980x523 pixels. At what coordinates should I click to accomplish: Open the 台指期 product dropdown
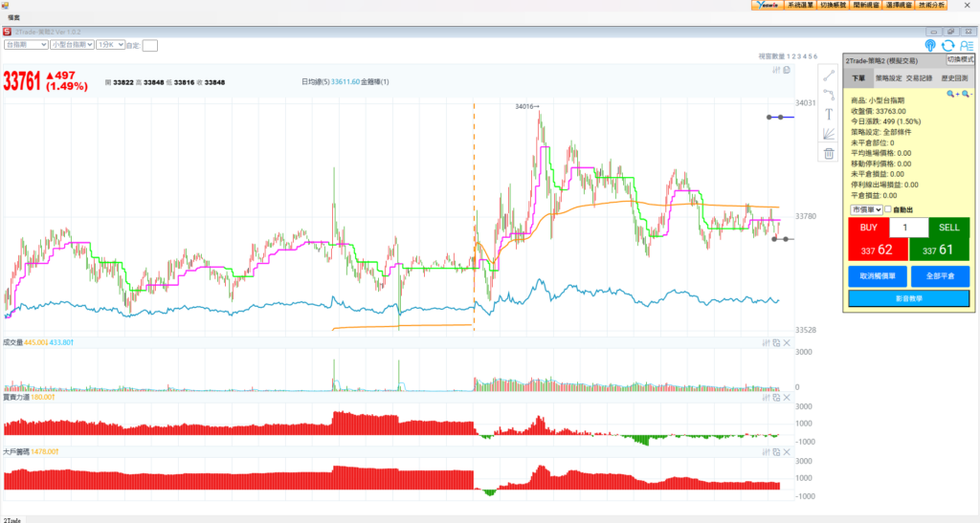[26, 44]
